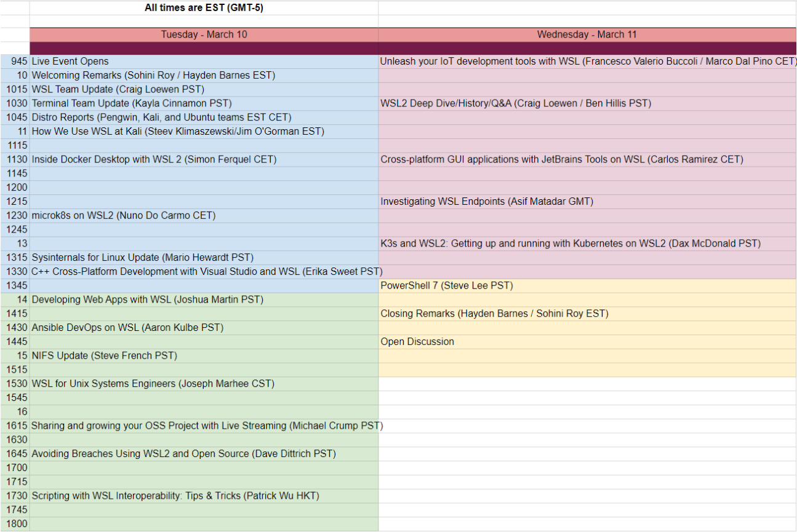
Task: Select 'C++ Cross-Platform Development with Visual Studio' cell
Action: [x=204, y=272]
